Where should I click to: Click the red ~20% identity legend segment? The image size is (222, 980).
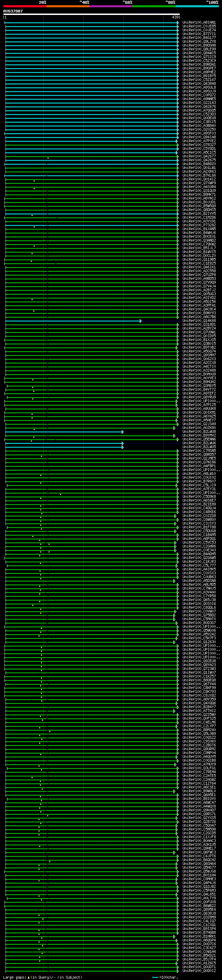[x=25, y=6]
